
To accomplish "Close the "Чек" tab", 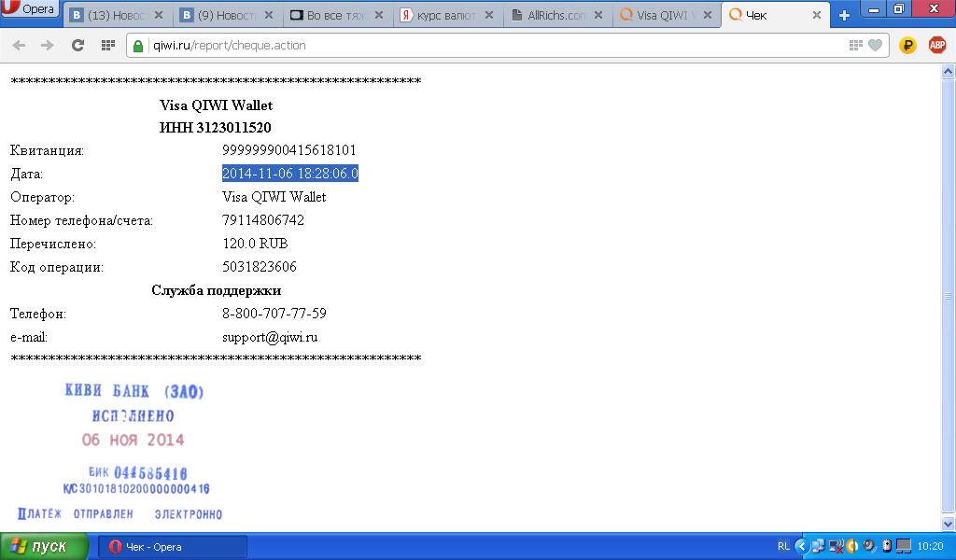I will 817,15.
